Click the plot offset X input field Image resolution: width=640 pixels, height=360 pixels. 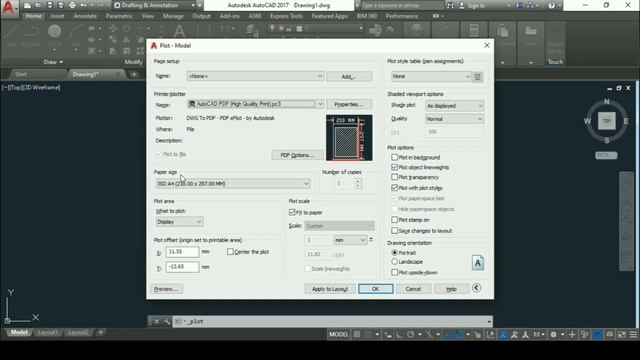pyautogui.click(x=182, y=252)
